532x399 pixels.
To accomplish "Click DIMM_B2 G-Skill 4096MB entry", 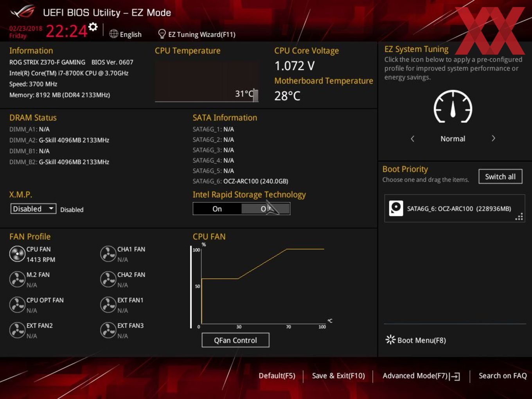I will click(x=59, y=162).
